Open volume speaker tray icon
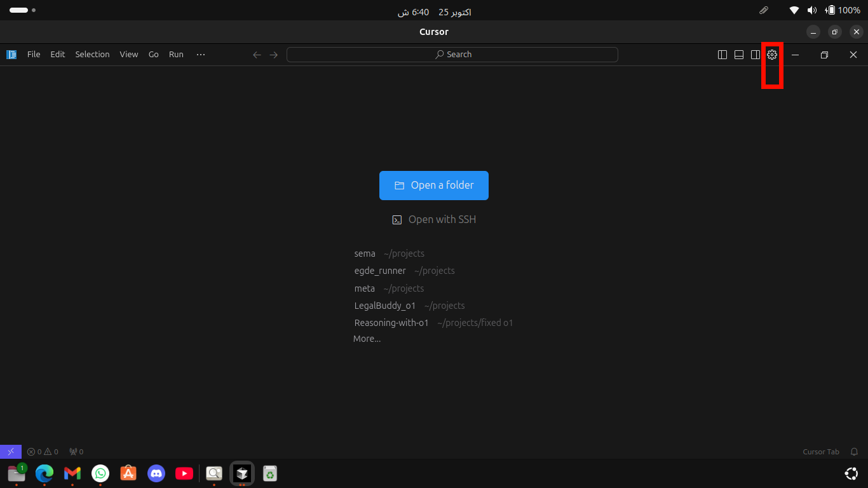The height and width of the screenshot is (488, 868). (x=812, y=10)
